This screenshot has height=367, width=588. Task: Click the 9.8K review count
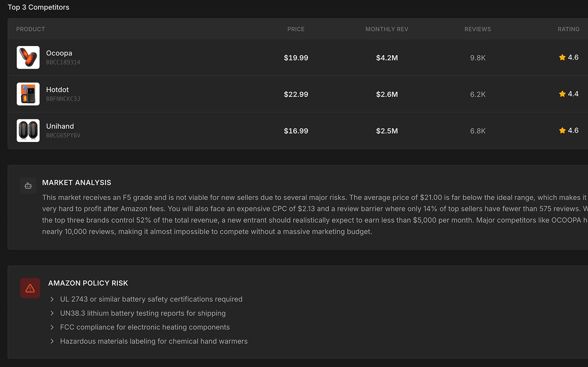(x=478, y=58)
